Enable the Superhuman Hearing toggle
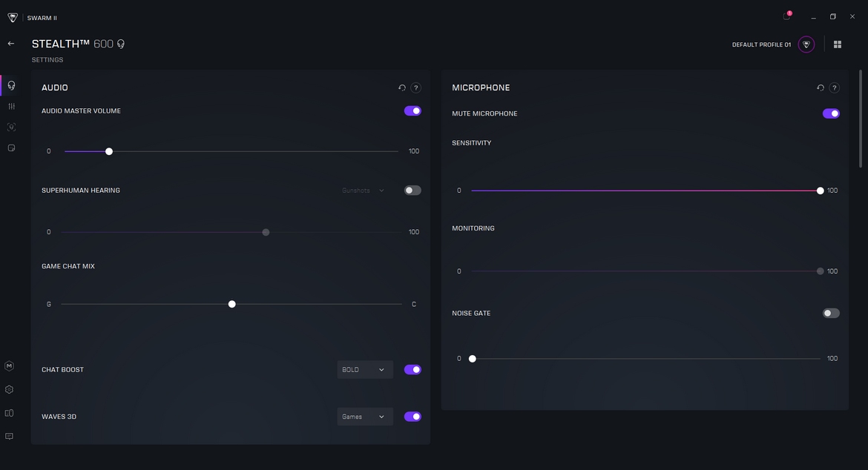Image resolution: width=868 pixels, height=470 pixels. (412, 191)
